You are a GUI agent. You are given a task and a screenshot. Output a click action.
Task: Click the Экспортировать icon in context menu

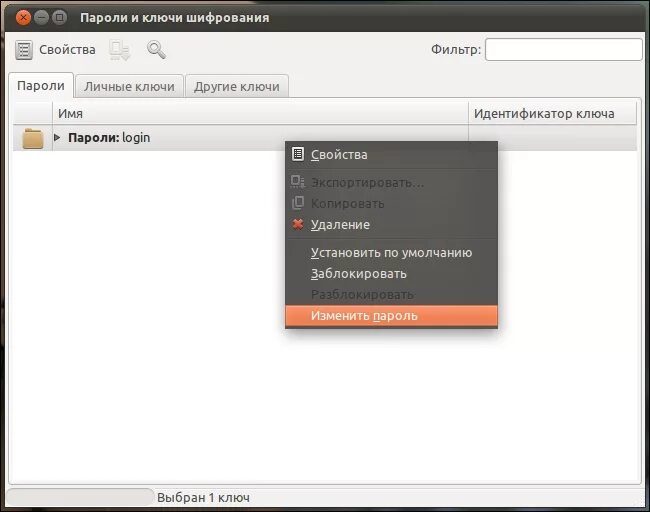(298, 182)
